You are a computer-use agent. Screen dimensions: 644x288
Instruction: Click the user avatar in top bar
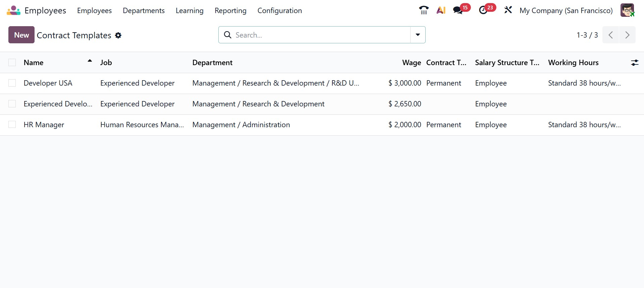click(x=627, y=10)
